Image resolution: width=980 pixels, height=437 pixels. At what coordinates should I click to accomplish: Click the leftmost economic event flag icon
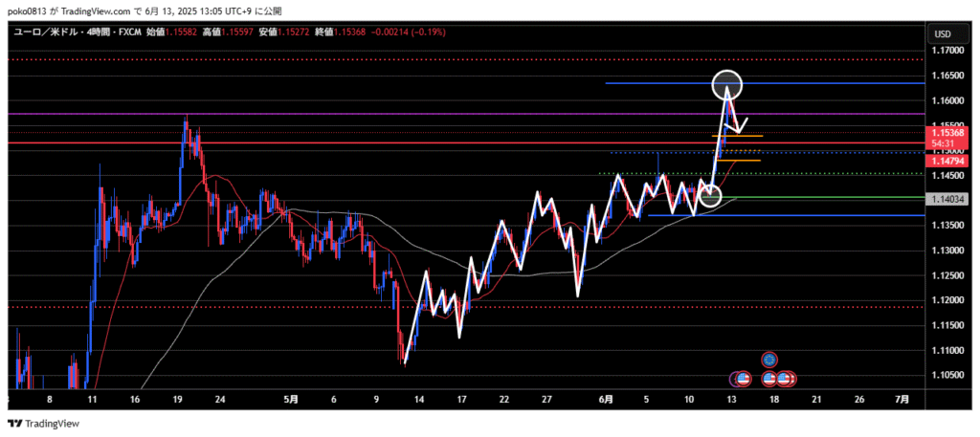tap(742, 379)
